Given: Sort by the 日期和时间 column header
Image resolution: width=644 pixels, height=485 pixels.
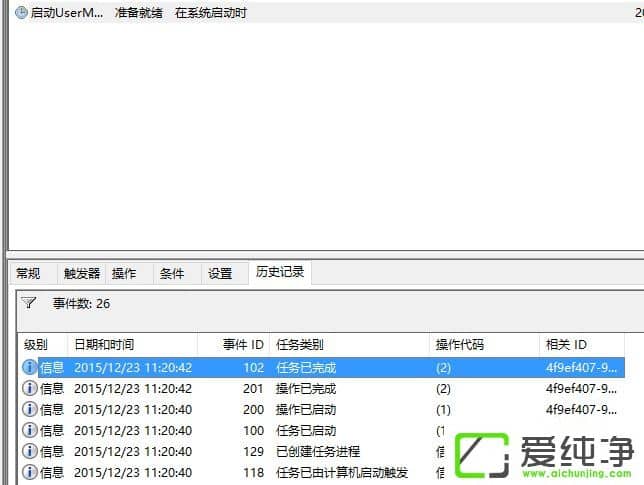Looking at the screenshot, I should [x=132, y=344].
